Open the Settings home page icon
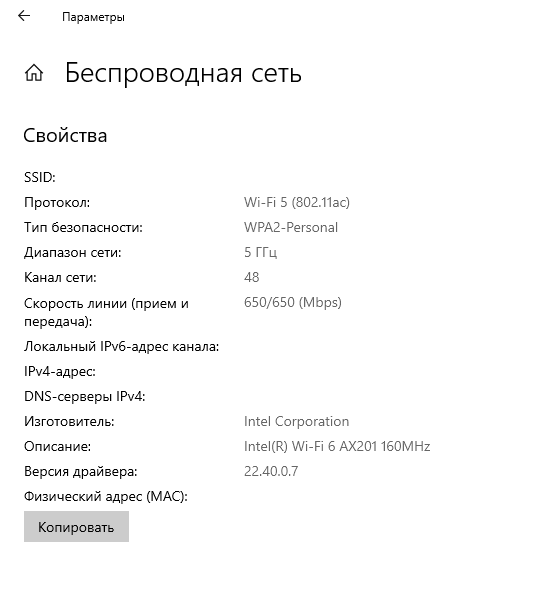The height and width of the screenshot is (607, 541). [x=34, y=73]
